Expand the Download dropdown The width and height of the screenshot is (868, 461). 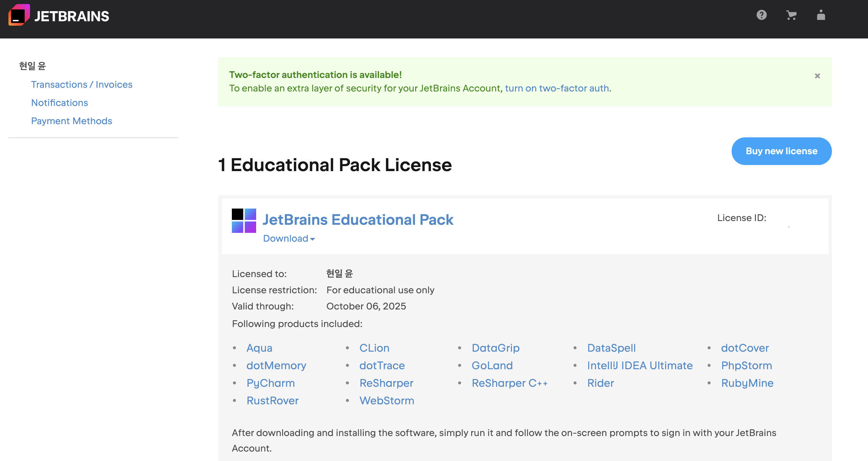pyautogui.click(x=289, y=239)
